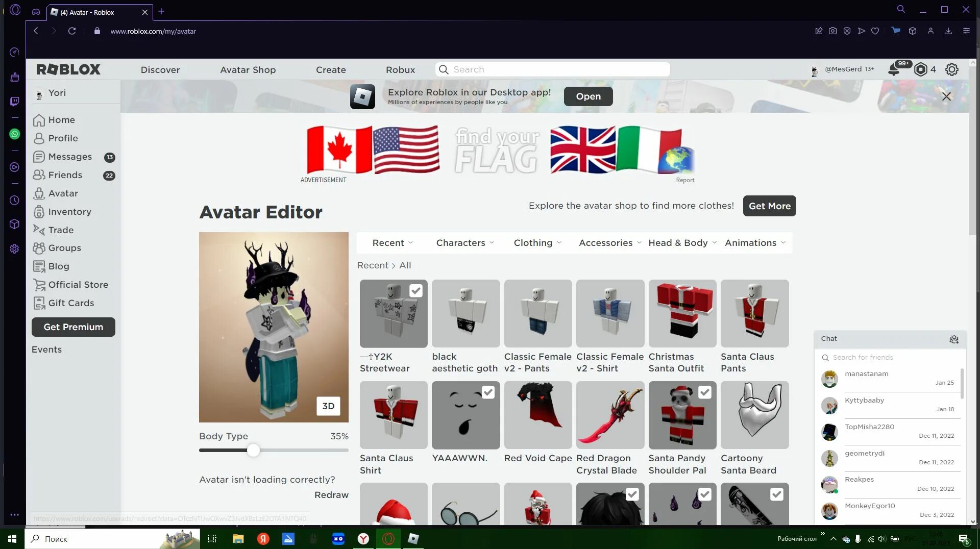
Task: Open File Explorer from the taskbar
Action: (x=238, y=539)
